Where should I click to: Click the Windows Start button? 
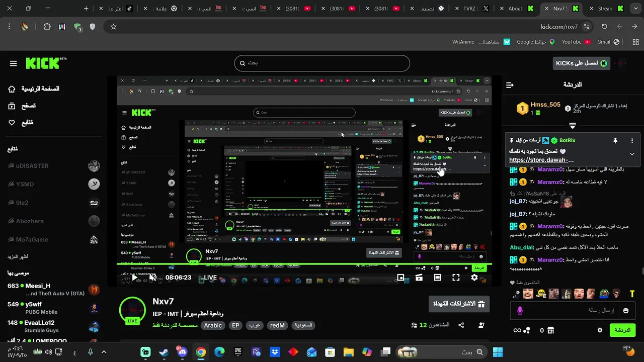[x=498, y=352]
